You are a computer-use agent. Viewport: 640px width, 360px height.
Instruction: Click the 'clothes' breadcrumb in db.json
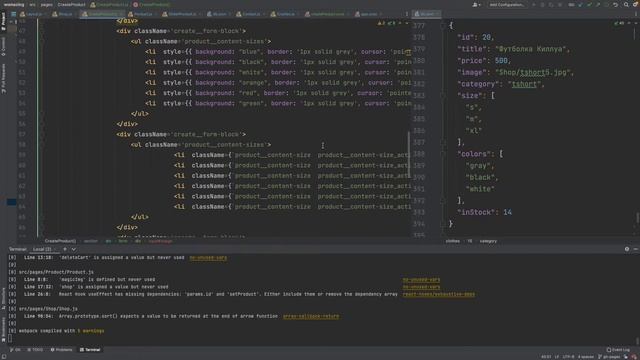point(452,241)
